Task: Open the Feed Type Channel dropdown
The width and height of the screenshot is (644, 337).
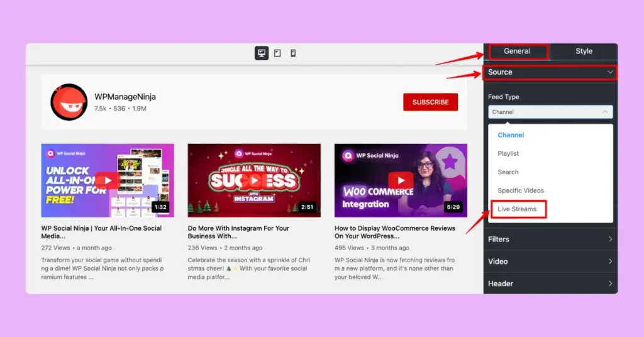Action: coord(550,112)
